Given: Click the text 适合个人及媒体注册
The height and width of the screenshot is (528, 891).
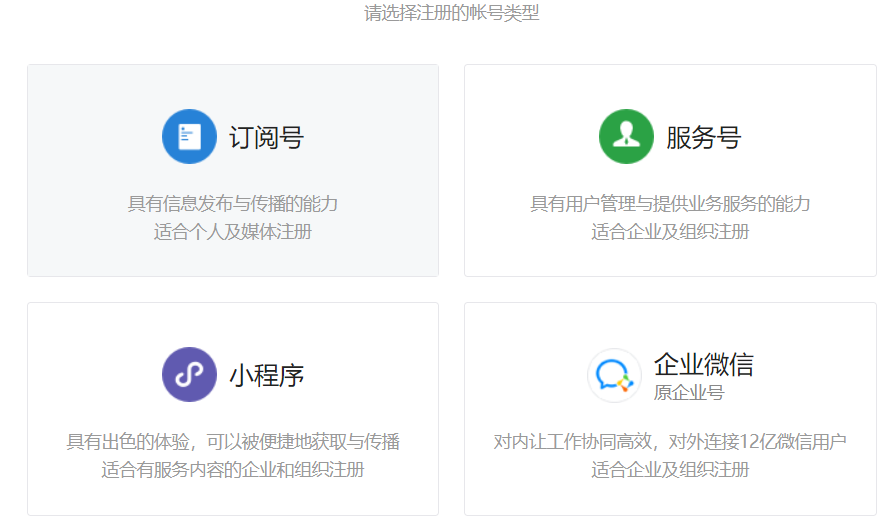Looking at the screenshot, I should pos(233,232).
